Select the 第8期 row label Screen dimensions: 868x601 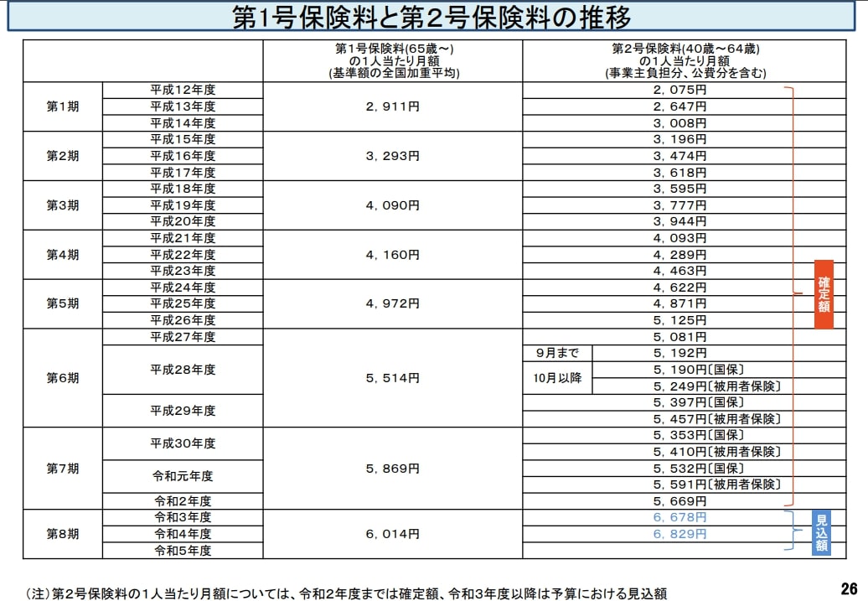(63, 534)
